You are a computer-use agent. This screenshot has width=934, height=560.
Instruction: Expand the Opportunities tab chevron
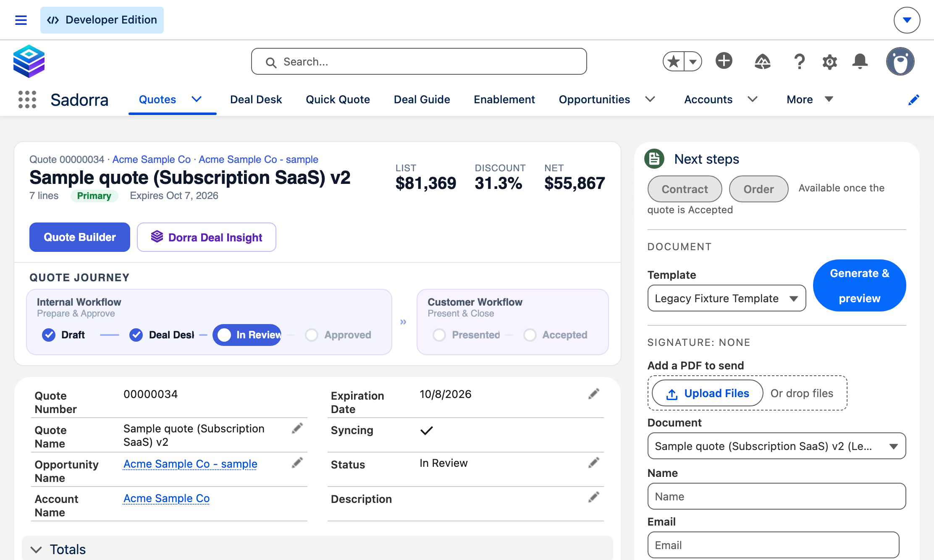pyautogui.click(x=650, y=99)
